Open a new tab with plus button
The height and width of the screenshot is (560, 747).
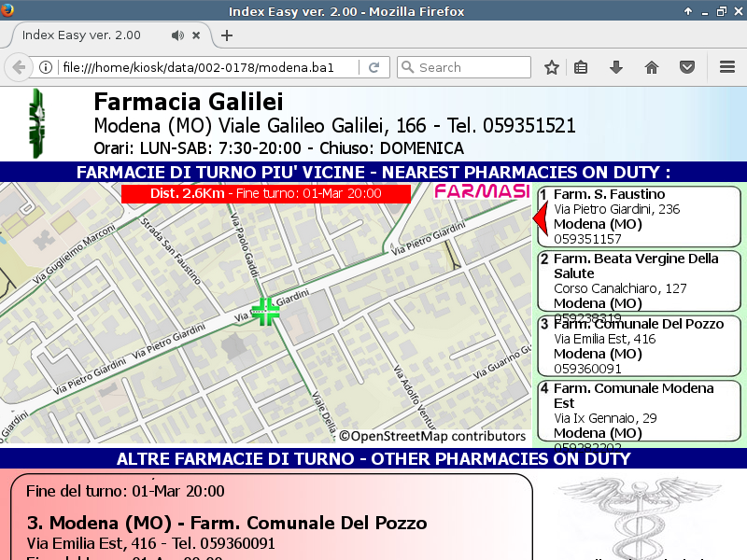click(x=226, y=35)
